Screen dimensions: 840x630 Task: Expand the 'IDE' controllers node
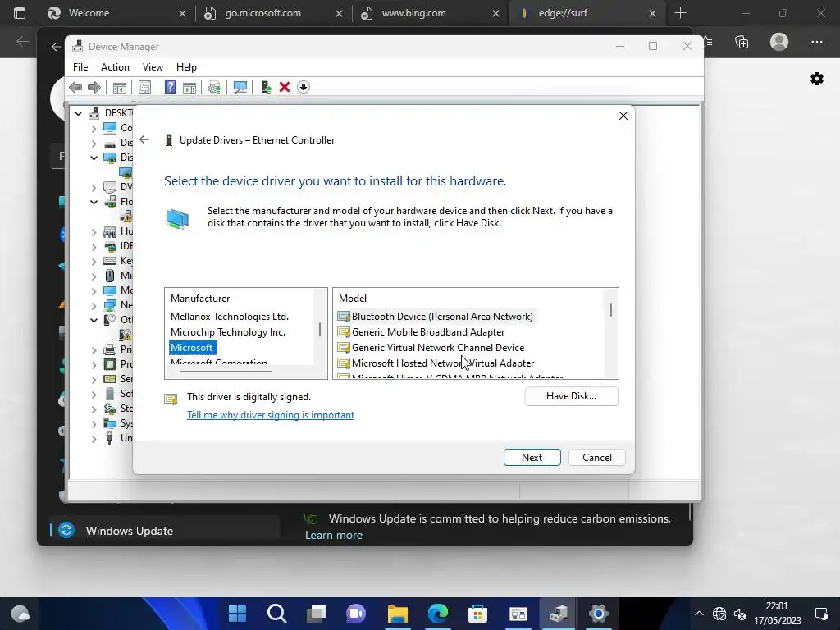coord(94,246)
